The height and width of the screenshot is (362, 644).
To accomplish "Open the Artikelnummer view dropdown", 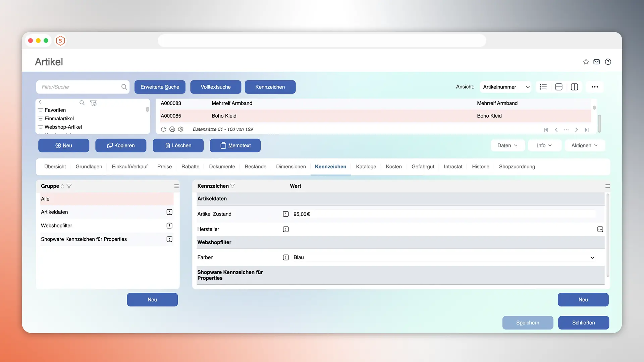I will click(505, 87).
